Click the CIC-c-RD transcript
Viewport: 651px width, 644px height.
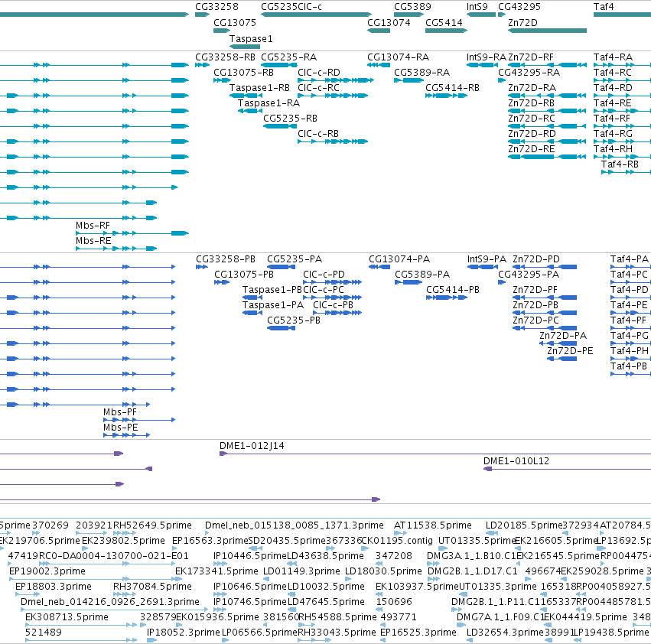point(336,80)
